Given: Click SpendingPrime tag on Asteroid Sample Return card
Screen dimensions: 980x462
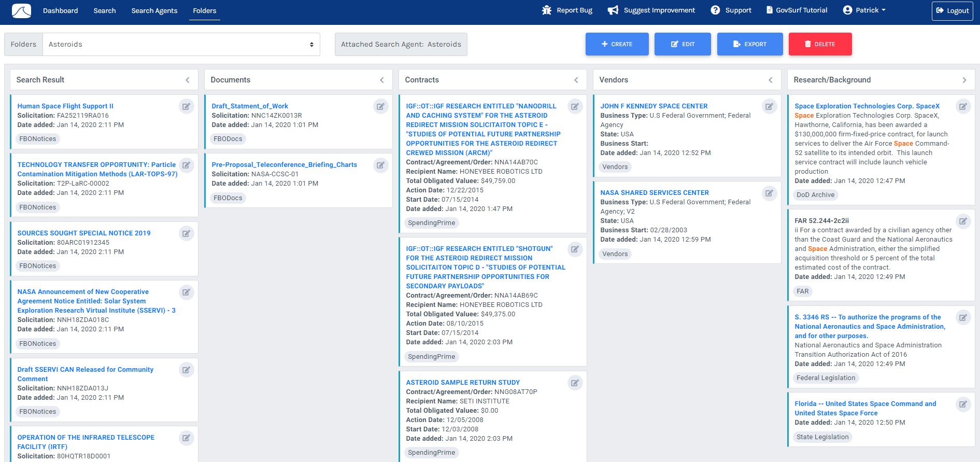Looking at the screenshot, I should coord(432,453).
